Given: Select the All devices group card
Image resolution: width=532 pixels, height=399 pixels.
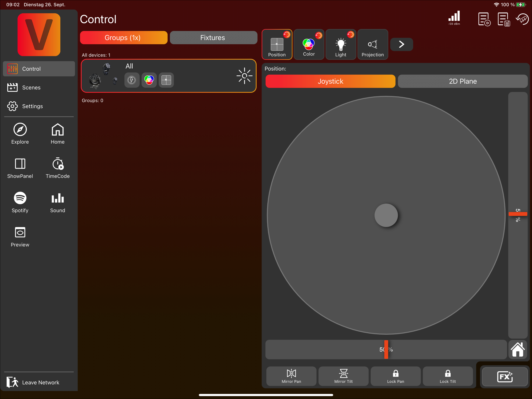Looking at the screenshot, I should pos(169,76).
